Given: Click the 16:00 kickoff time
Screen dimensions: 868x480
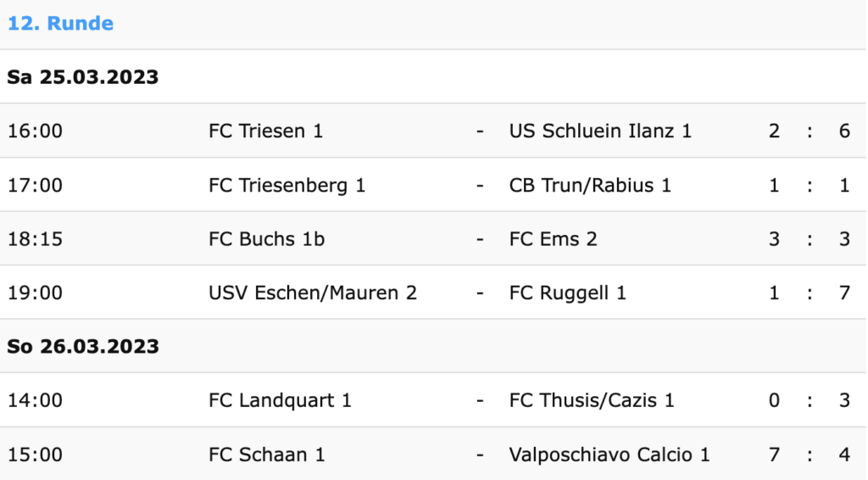Looking at the screenshot, I should point(35,131).
